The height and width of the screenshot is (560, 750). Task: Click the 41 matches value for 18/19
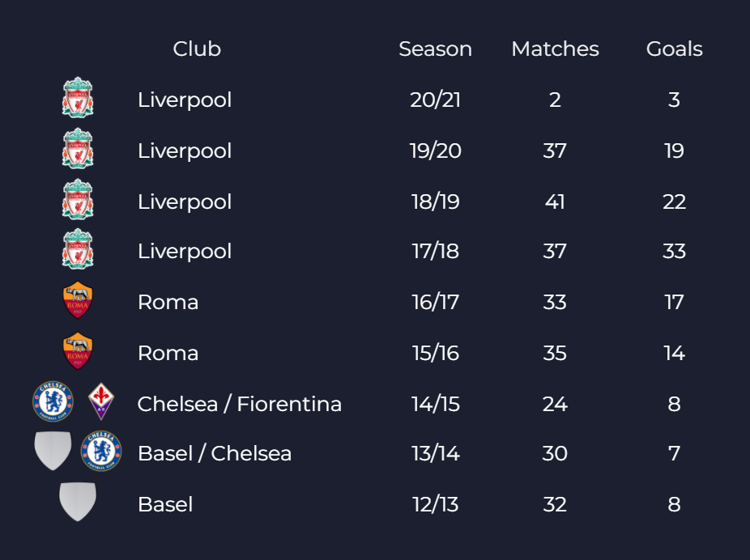pyautogui.click(x=555, y=201)
